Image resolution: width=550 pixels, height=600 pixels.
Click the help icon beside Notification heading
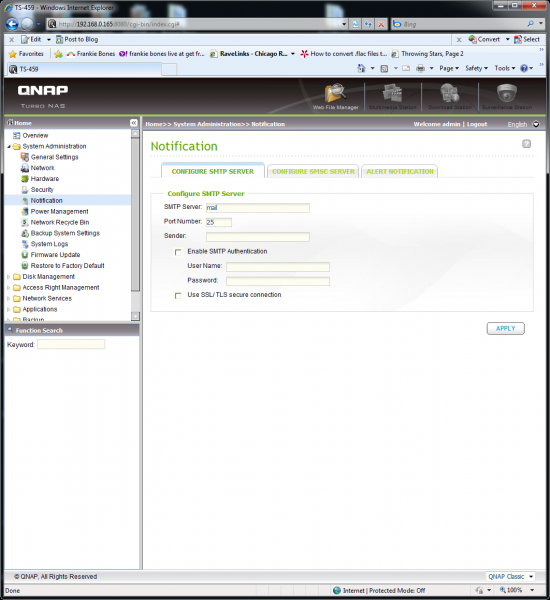pyautogui.click(x=526, y=144)
